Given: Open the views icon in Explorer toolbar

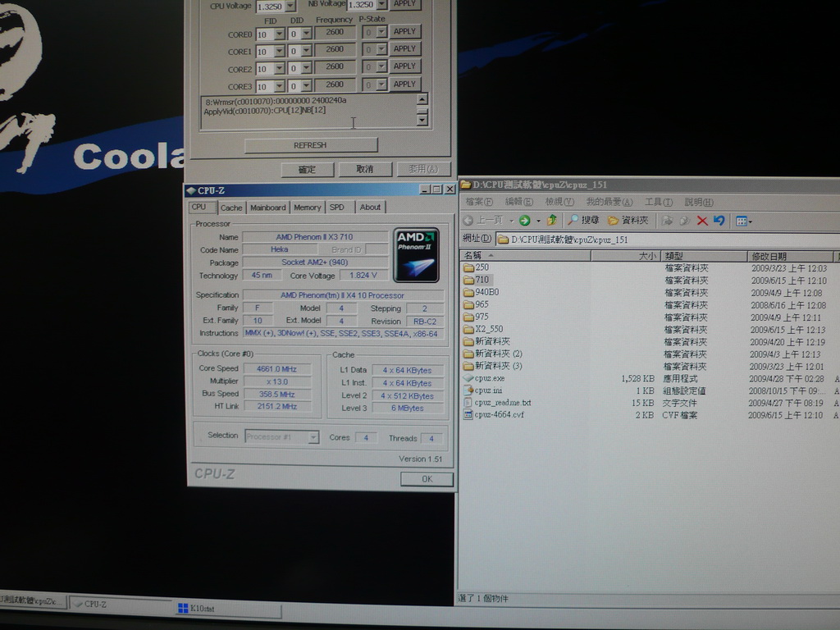Looking at the screenshot, I should coord(743,221).
